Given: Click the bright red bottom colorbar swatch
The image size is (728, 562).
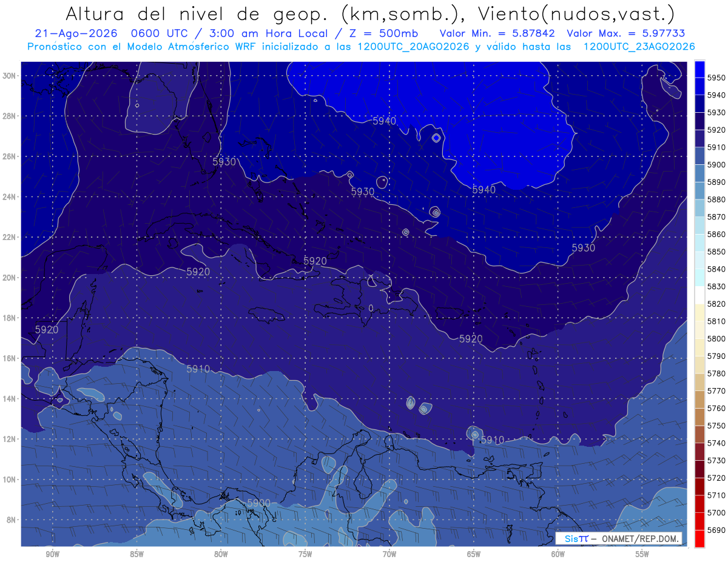Looking at the screenshot, I should [x=699, y=538].
